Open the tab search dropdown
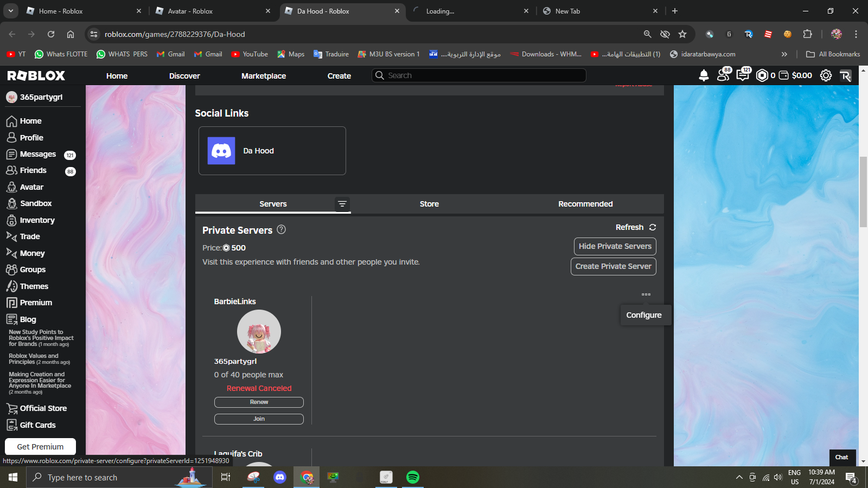The image size is (868, 488). [10, 11]
